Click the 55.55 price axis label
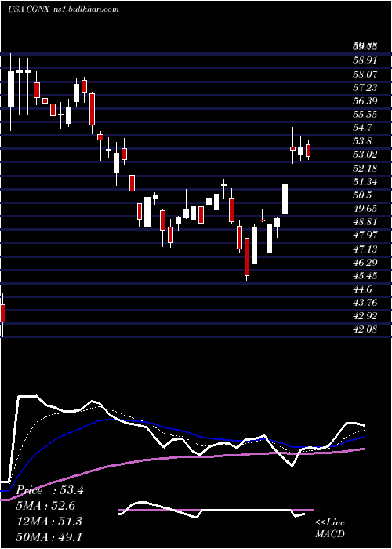This screenshot has height=549, width=392. [x=365, y=115]
